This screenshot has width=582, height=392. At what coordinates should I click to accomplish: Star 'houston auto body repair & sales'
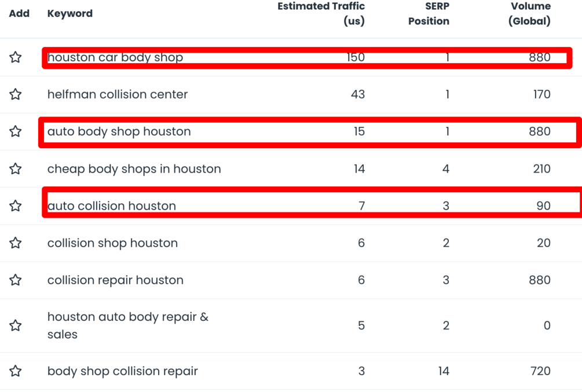point(16,325)
